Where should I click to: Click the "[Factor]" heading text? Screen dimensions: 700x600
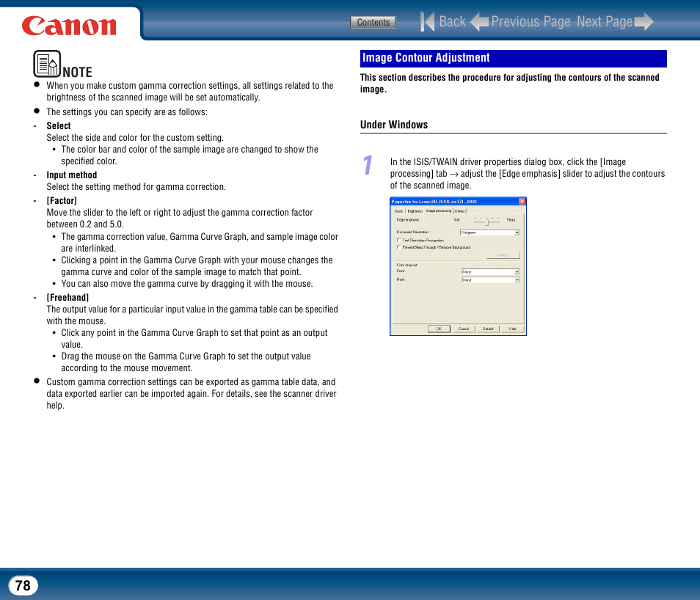click(x=62, y=201)
